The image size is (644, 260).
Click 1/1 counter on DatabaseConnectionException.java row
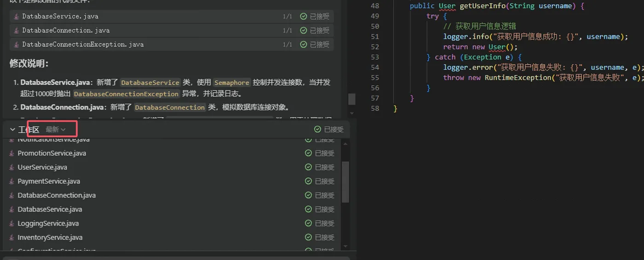(x=287, y=45)
